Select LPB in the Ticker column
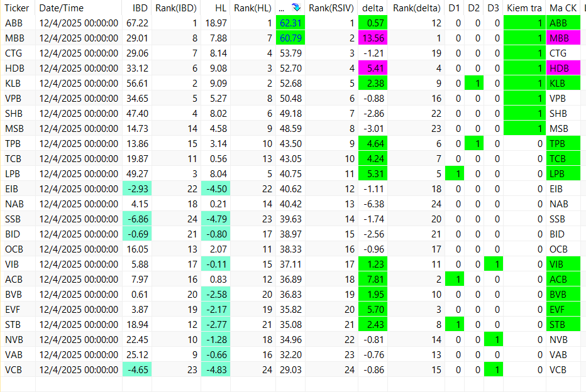The image size is (586, 392). click(x=13, y=174)
